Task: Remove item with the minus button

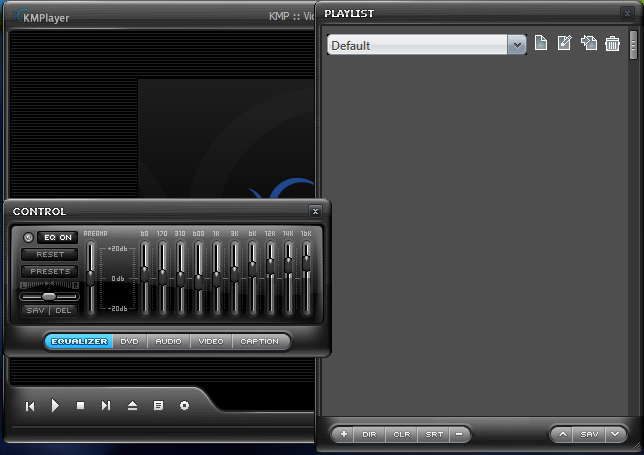Action: tap(459, 434)
